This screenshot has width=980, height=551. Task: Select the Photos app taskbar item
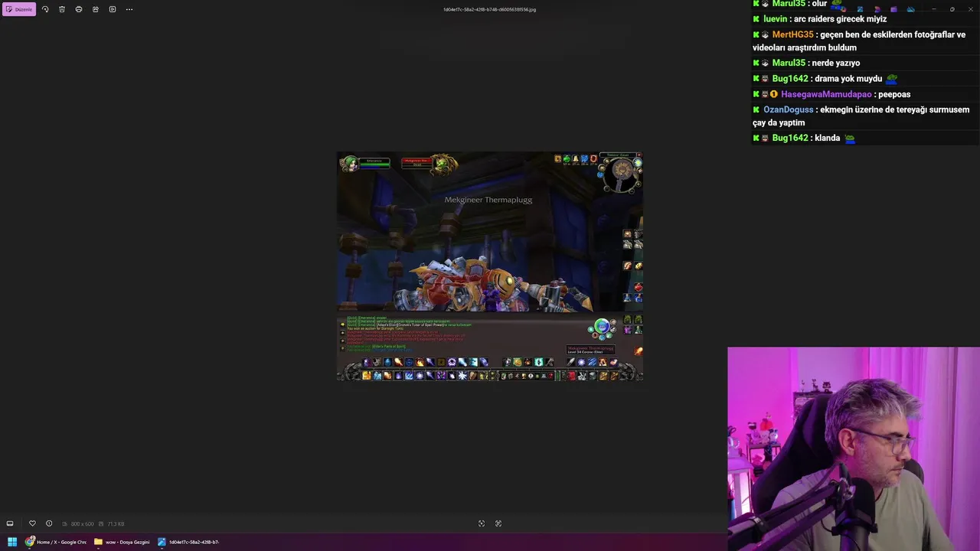click(x=188, y=542)
